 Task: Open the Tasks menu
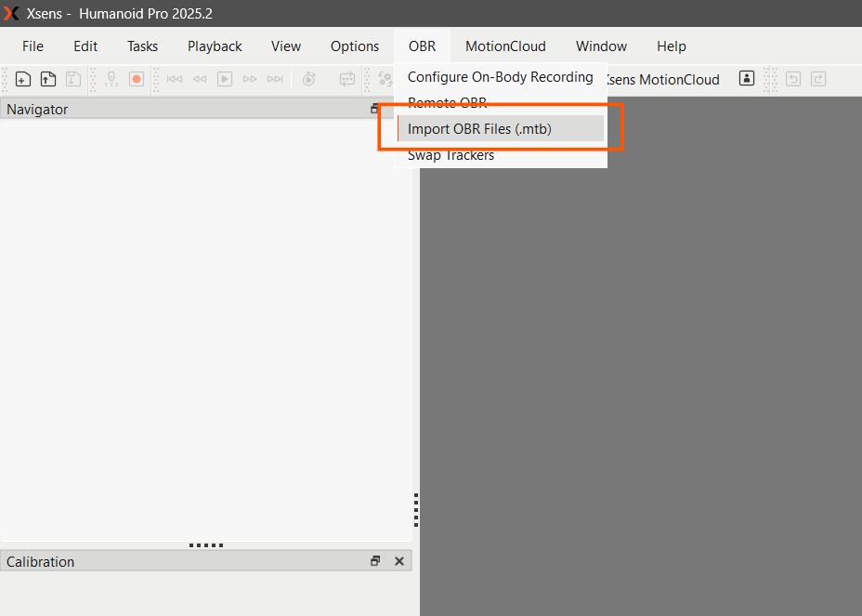[x=142, y=46]
